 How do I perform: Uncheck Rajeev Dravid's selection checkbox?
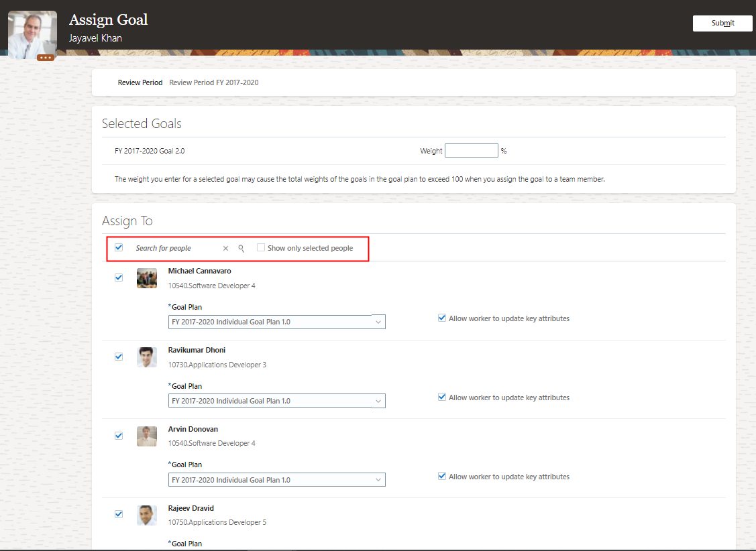tap(119, 514)
